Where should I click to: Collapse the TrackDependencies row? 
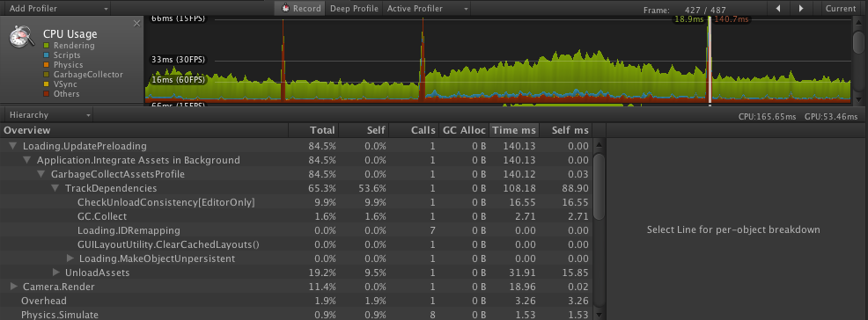click(x=55, y=188)
